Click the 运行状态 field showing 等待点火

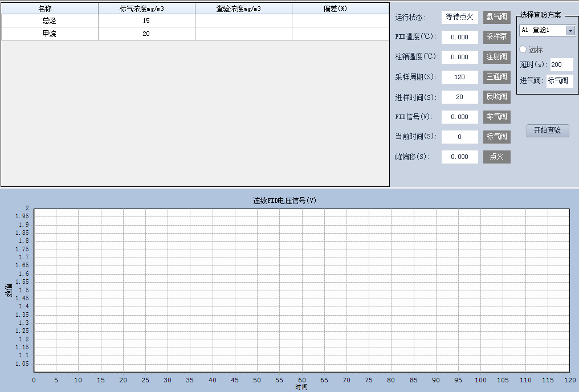tap(460, 17)
